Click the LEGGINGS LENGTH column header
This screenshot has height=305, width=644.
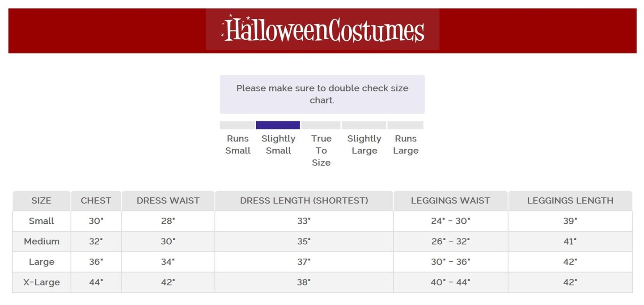click(570, 201)
